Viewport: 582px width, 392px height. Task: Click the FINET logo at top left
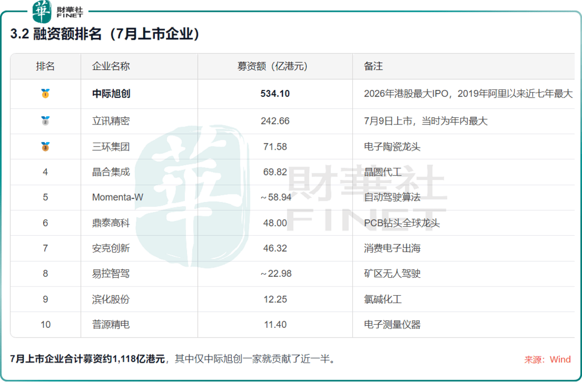pyautogui.click(x=58, y=11)
